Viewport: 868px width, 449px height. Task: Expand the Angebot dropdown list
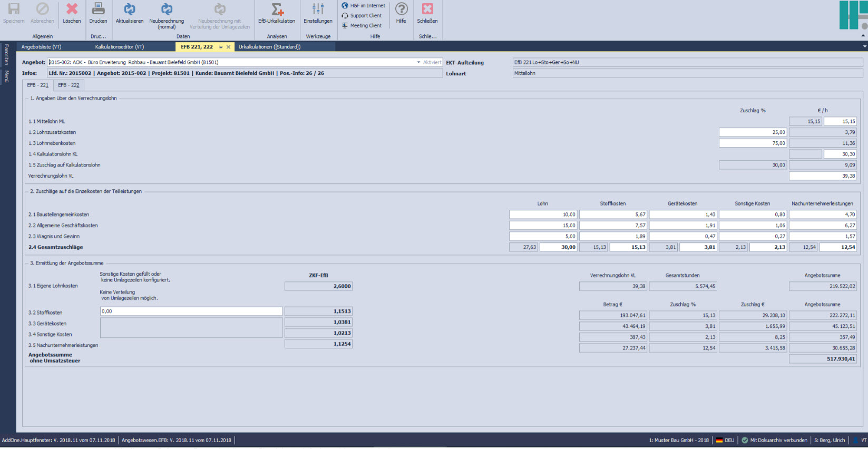coord(418,62)
